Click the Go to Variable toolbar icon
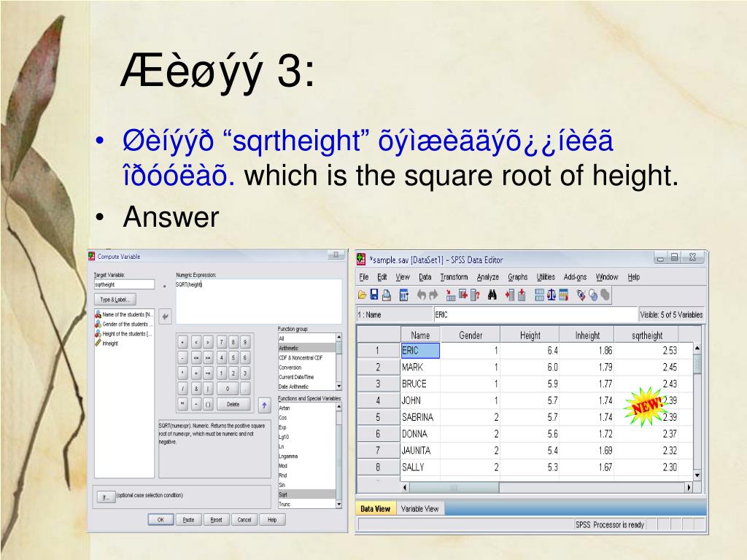The width and height of the screenshot is (747, 560). pos(462,295)
